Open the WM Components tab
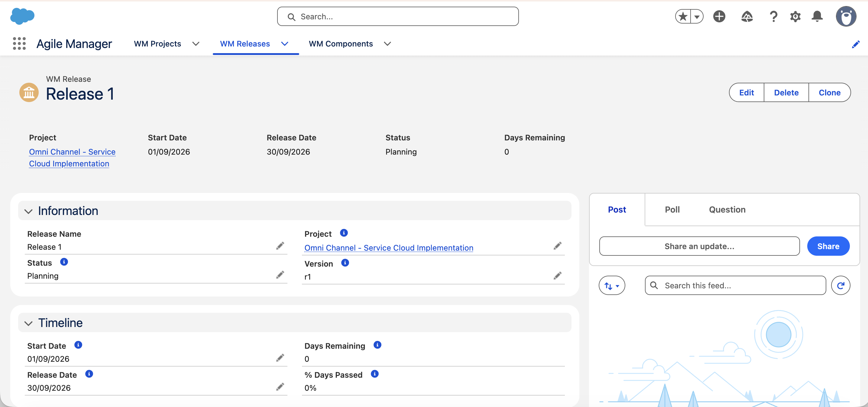The width and height of the screenshot is (868, 407). coord(341,44)
